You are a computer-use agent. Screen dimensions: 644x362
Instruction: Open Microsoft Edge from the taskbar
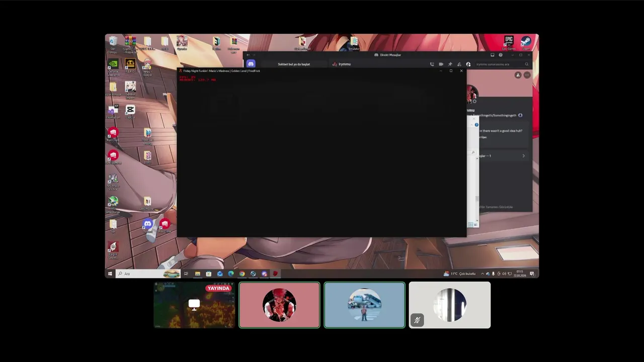point(231,274)
